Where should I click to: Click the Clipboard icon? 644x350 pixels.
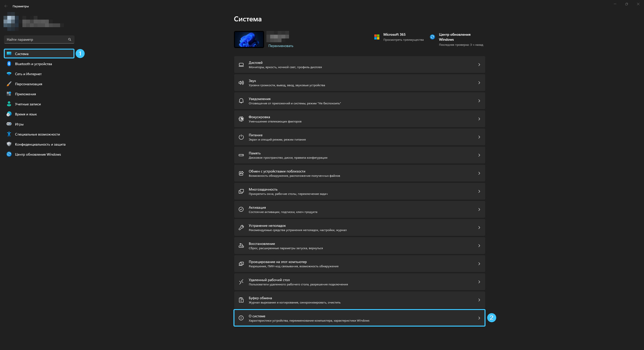(241, 300)
